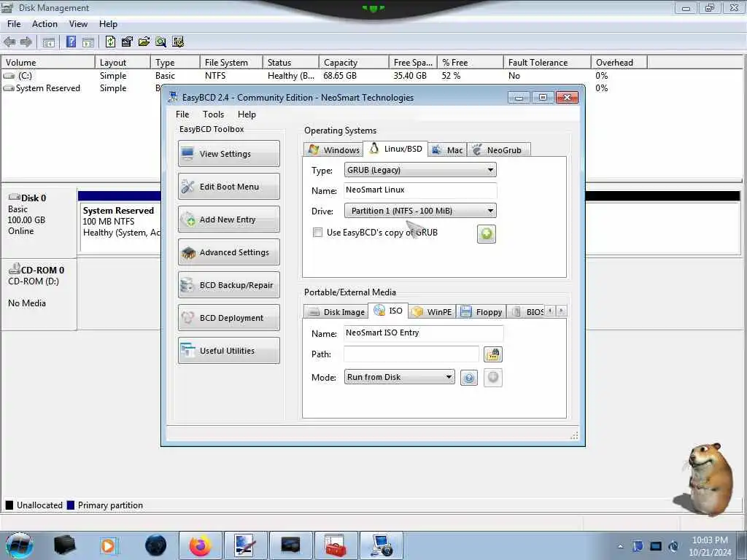747x560 pixels.
Task: Click the Back arrow in Disk Management toolbar
Action: (9, 42)
